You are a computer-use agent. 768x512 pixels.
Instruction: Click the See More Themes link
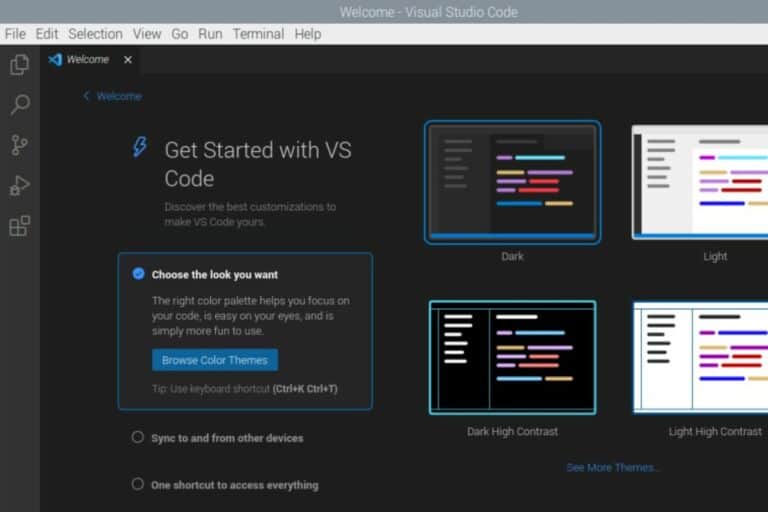point(612,467)
